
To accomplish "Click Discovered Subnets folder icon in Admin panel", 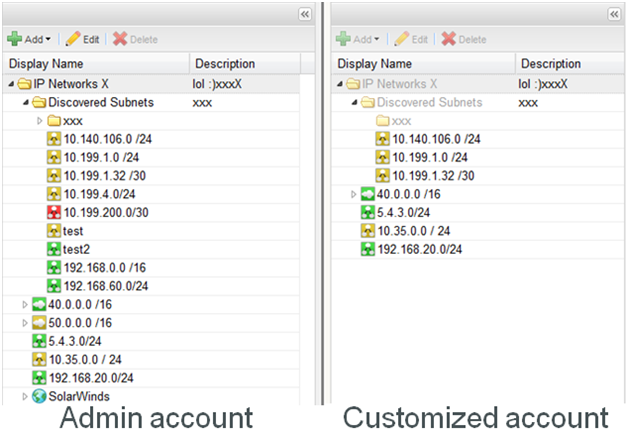I will [39, 102].
